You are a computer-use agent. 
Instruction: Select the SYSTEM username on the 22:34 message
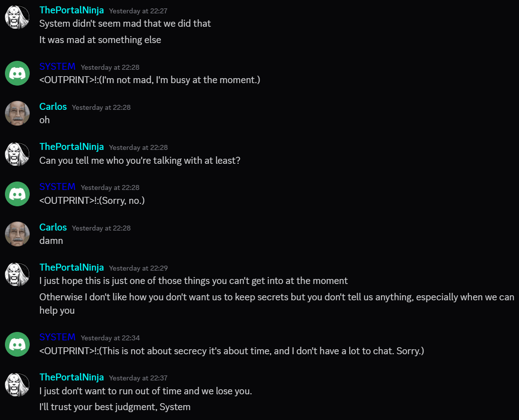point(57,337)
